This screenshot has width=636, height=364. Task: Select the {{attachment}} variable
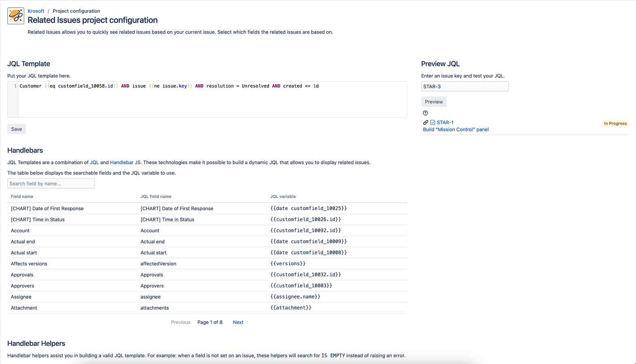click(x=291, y=308)
